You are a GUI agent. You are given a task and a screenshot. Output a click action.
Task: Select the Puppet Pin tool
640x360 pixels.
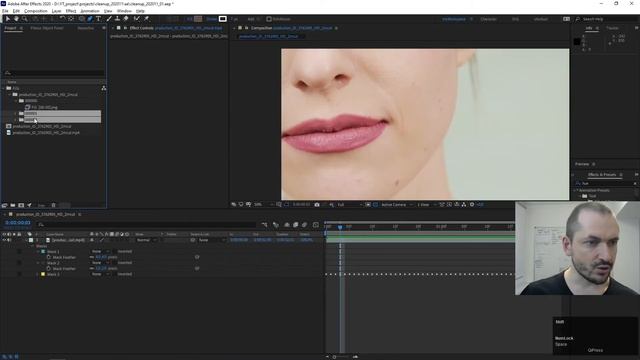[x=146, y=19]
